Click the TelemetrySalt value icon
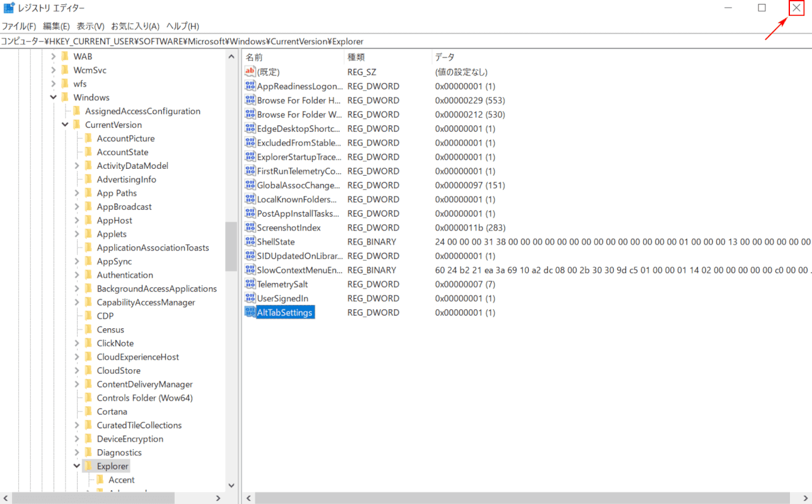 point(250,284)
